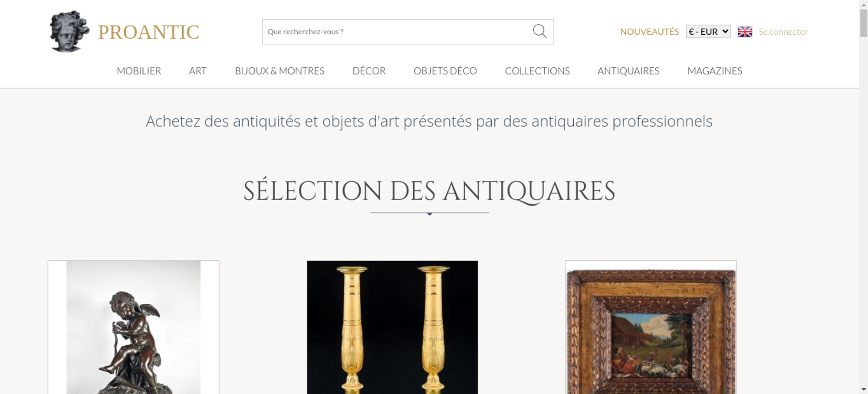Image resolution: width=868 pixels, height=394 pixels.
Task: Click the 'Se connecter' login link
Action: click(783, 32)
